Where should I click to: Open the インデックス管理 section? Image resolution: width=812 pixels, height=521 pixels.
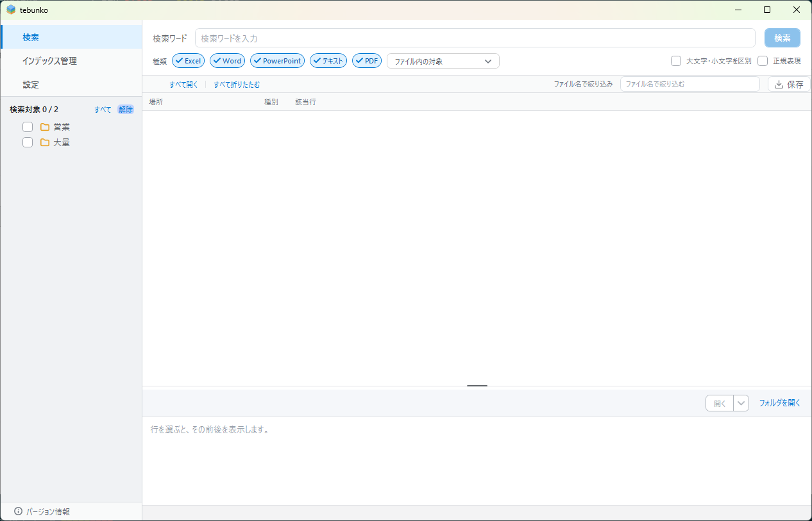(71, 61)
